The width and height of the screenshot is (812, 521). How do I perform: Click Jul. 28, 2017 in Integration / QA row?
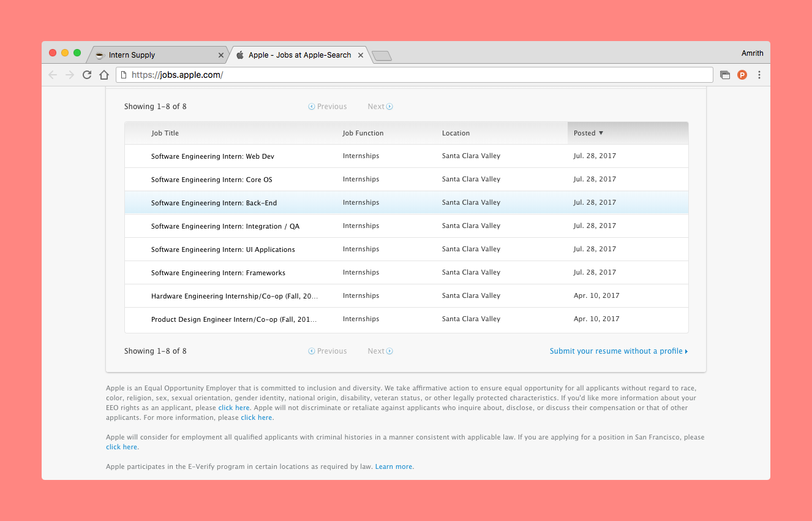click(595, 226)
